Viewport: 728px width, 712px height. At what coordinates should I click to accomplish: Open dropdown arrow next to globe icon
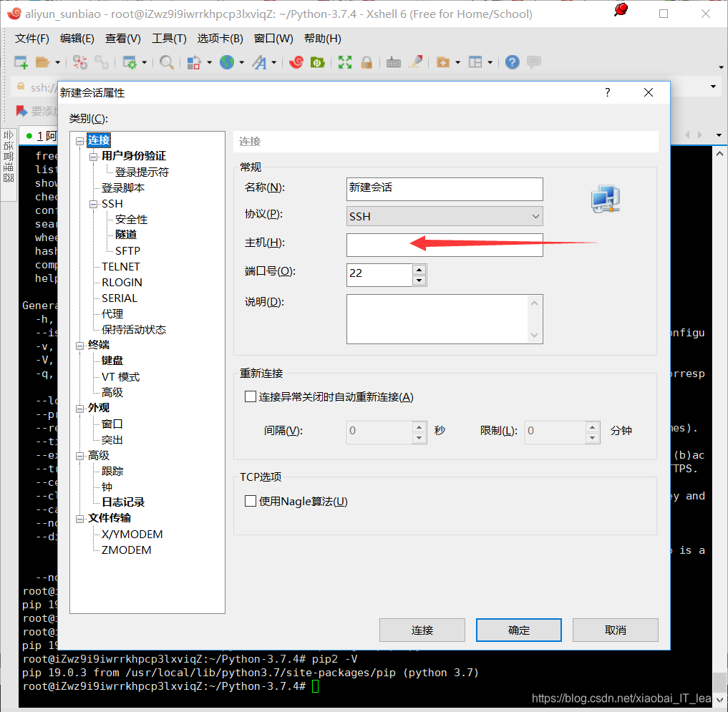click(241, 62)
